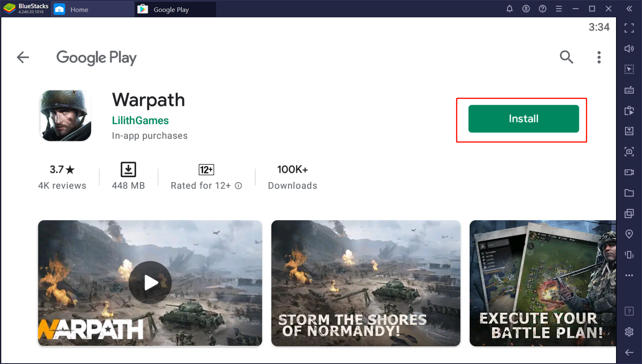Open BlueStacks help question mark
This screenshot has width=642, height=364.
[543, 9]
